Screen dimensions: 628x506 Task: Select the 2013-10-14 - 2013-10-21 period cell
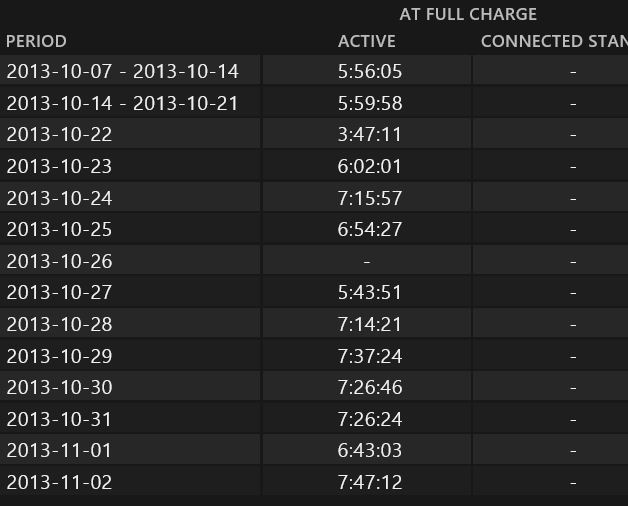click(123, 103)
